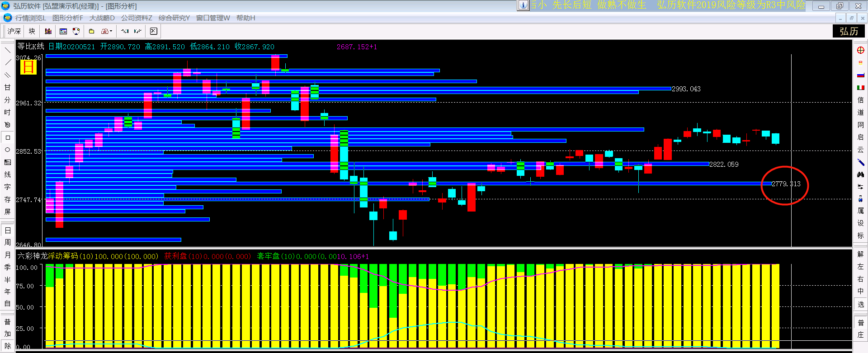The image size is (868, 353).
Task: Open 综合研究Y menu
Action: tap(174, 18)
